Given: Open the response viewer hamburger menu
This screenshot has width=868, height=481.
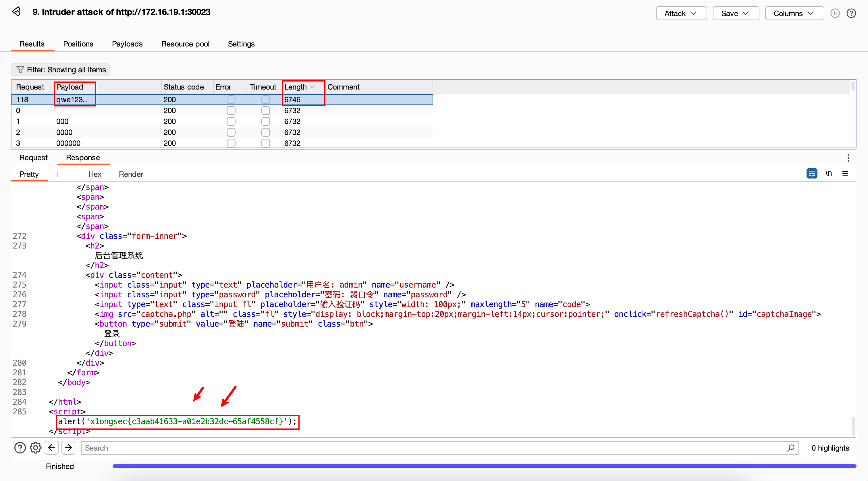Looking at the screenshot, I should click(845, 174).
